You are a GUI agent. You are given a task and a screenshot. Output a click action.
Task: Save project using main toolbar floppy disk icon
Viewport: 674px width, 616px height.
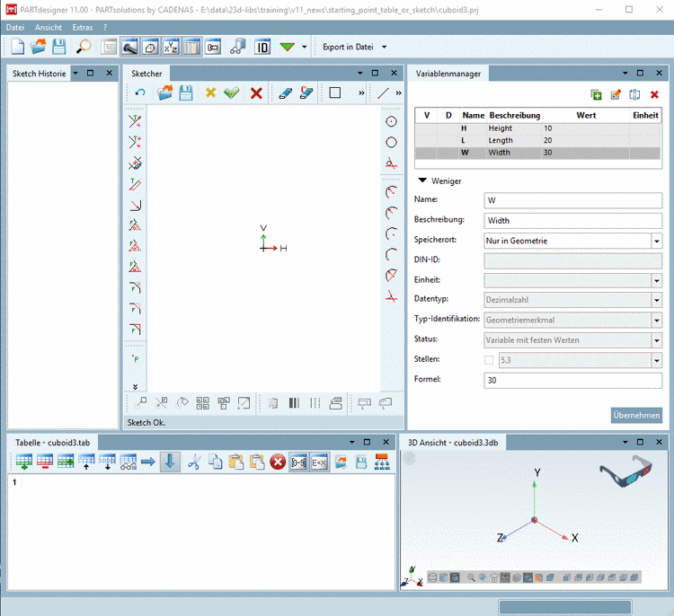[x=59, y=47]
